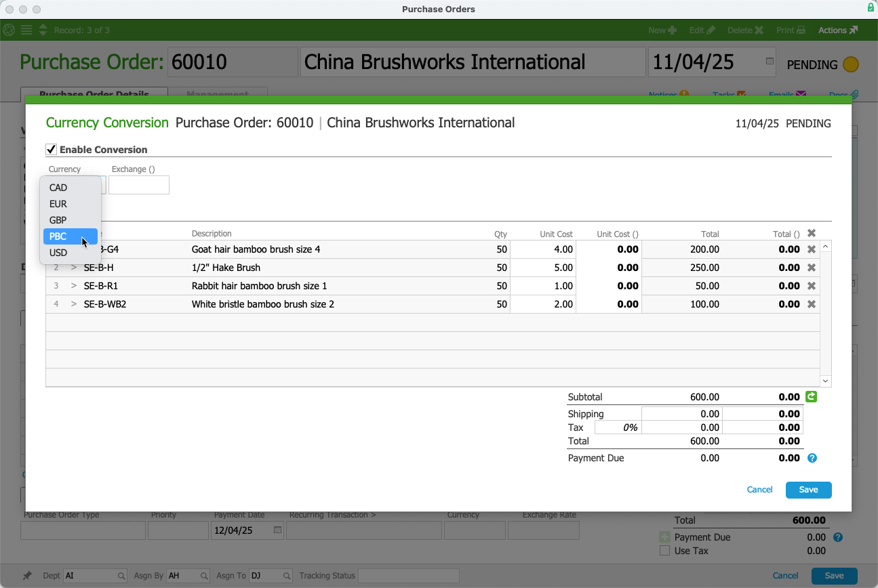
Task: Expand the SE-B-H line item arrow
Action: (x=74, y=268)
